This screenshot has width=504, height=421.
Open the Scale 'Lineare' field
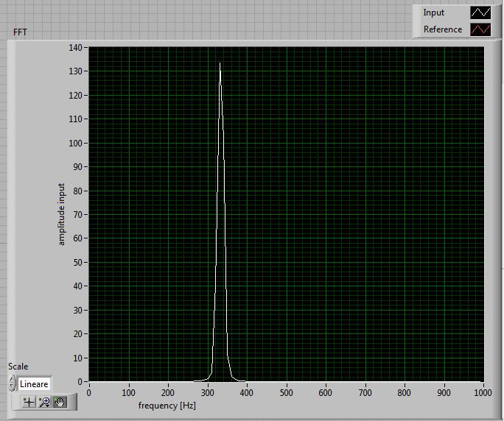tap(34, 383)
